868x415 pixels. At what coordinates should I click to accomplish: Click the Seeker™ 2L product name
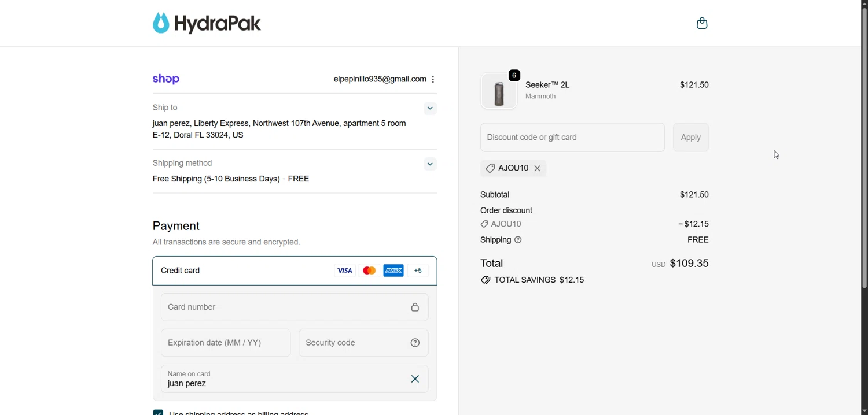coord(547,85)
